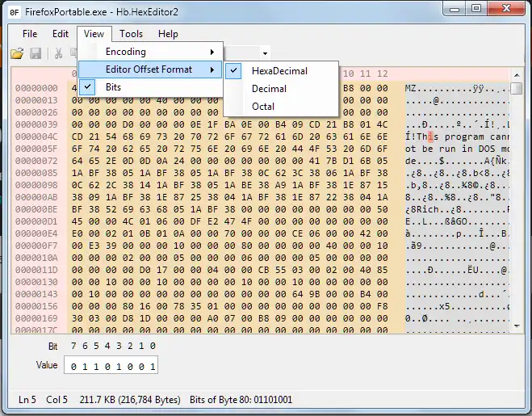
Task: Click status bar 'Ln 5' entry
Action: pyautogui.click(x=27, y=400)
